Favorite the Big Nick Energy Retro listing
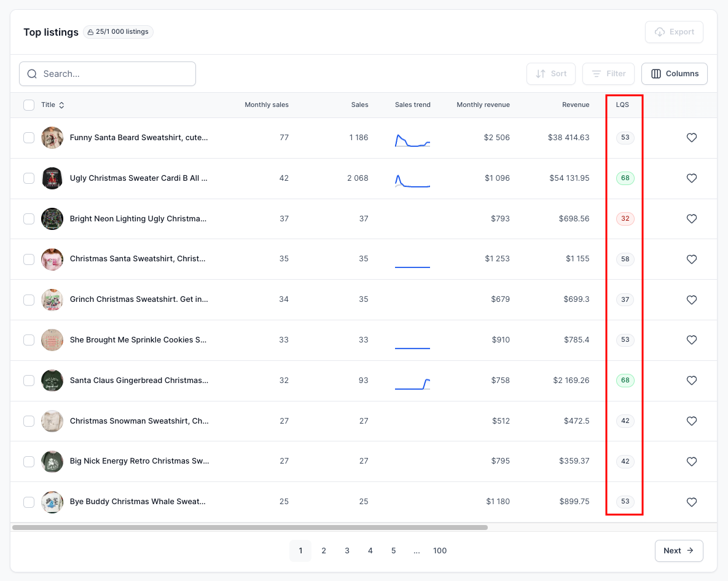This screenshot has height=581, width=728. click(x=691, y=461)
